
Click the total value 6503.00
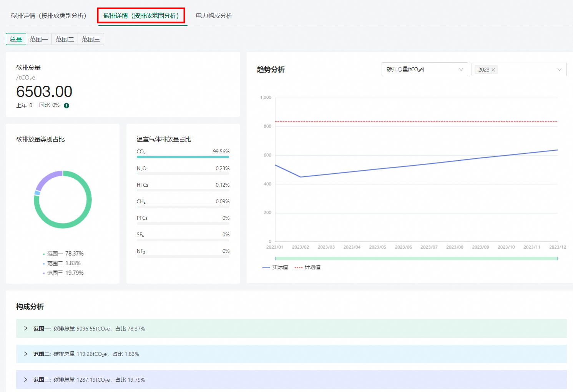pyautogui.click(x=44, y=91)
